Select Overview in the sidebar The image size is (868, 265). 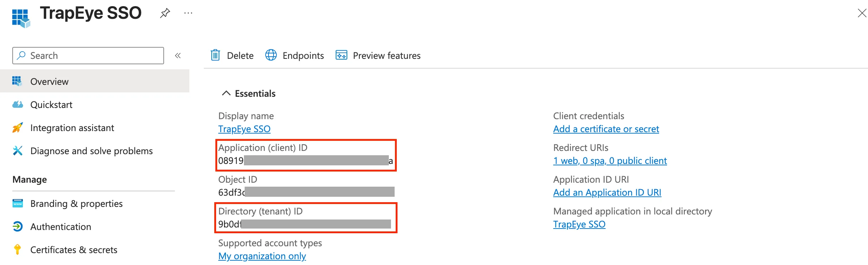click(x=49, y=81)
